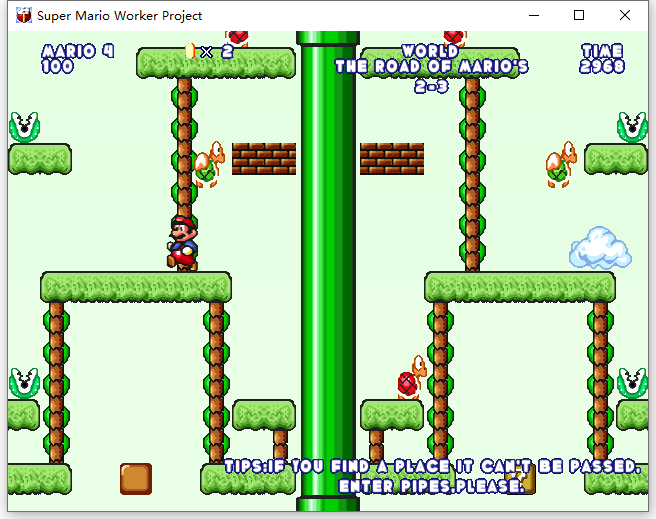656x519 pixels.
Task: Click the red shell atop upper-right platform
Action: (455, 38)
